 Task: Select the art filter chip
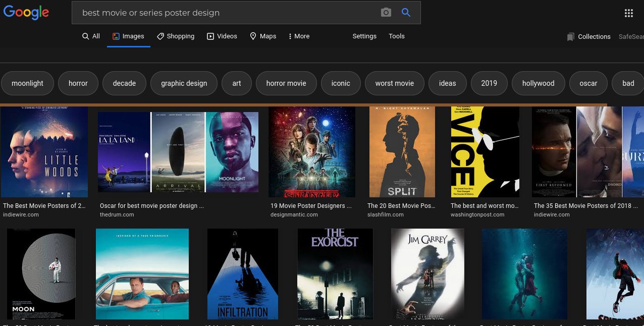click(237, 83)
